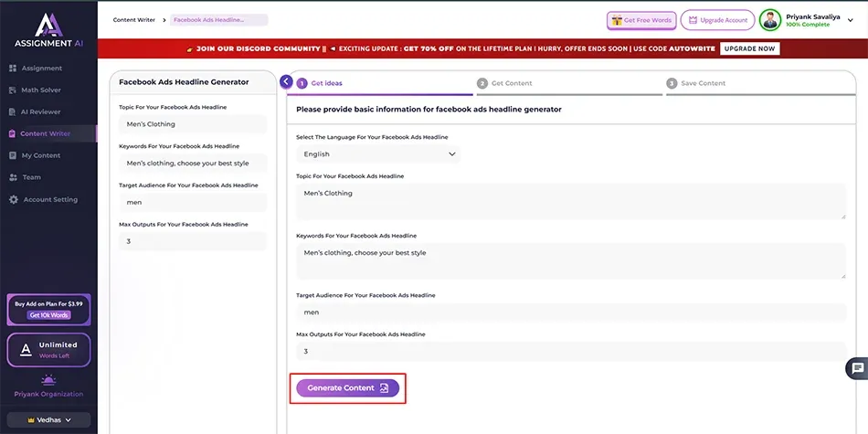
Task: Collapse the left panel with arrow icon
Action: point(286,82)
